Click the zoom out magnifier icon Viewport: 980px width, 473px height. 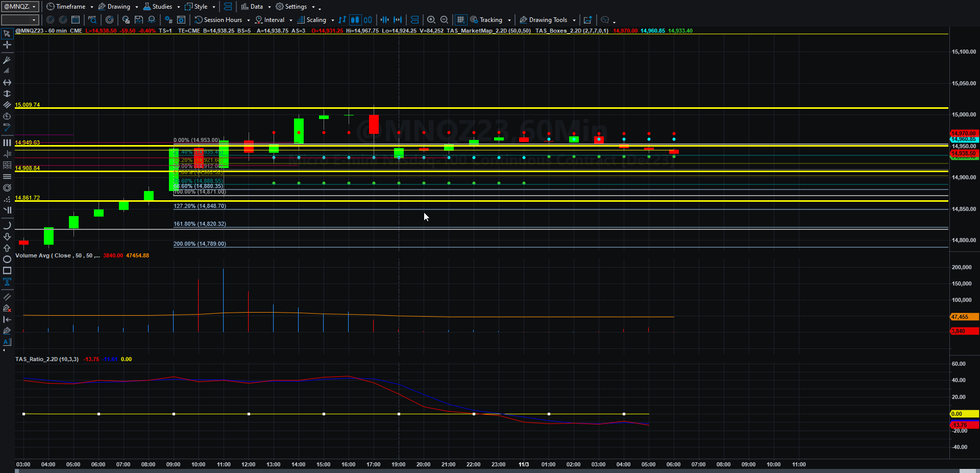[445, 20]
